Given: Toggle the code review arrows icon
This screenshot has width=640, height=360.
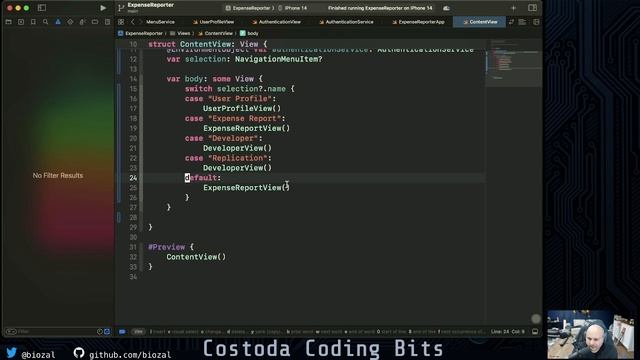Looking at the screenshot, I should [511, 22].
